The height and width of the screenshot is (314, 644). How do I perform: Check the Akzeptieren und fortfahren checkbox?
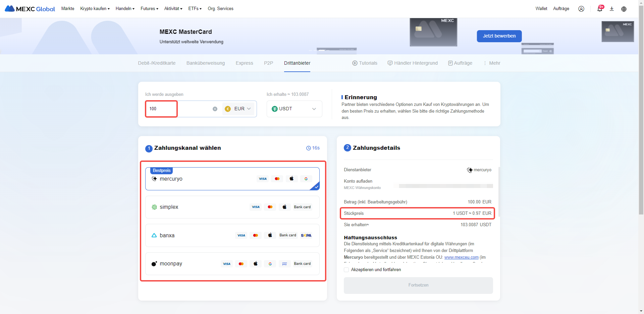(346, 270)
